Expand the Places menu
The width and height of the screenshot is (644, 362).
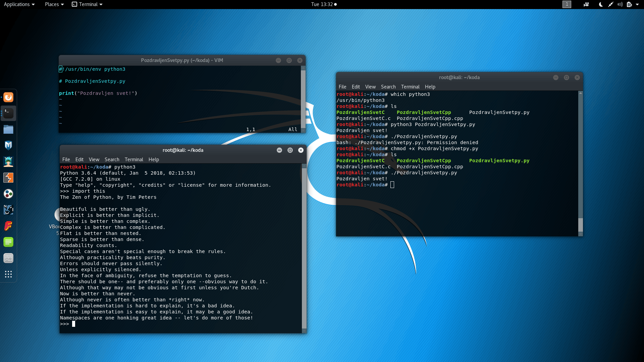[54, 4]
